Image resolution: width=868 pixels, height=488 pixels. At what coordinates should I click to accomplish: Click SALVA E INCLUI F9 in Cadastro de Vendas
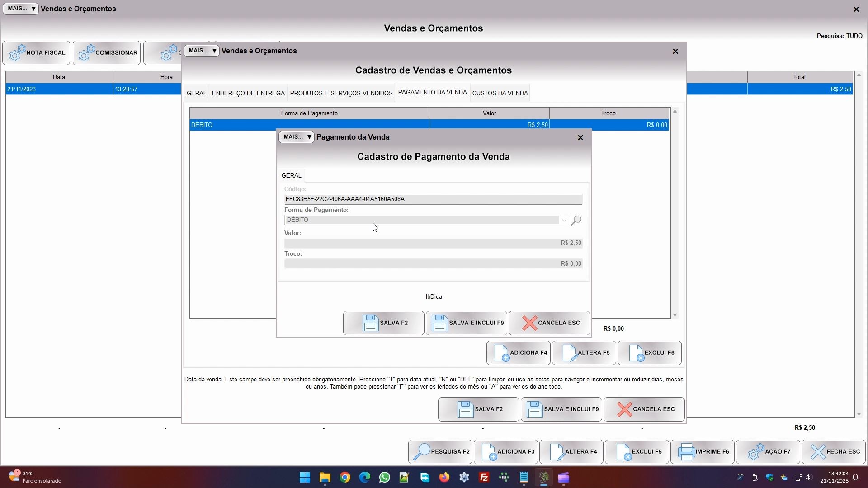click(x=561, y=409)
